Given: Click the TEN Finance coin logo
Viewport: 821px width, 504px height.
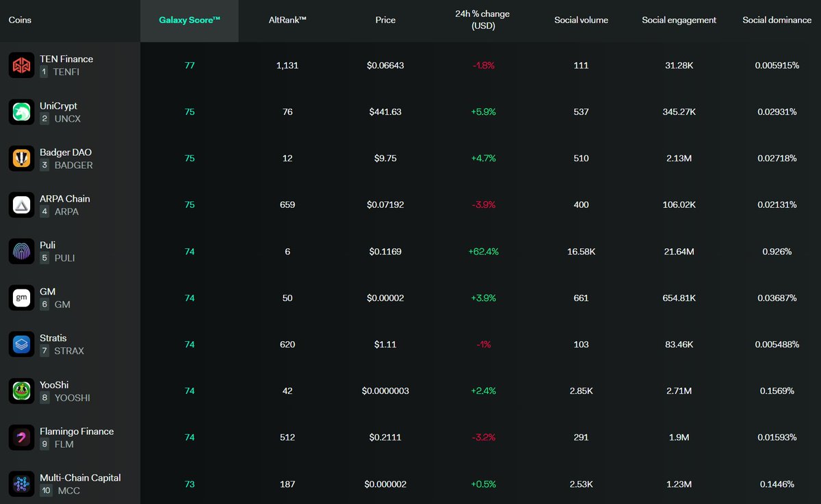Looking at the screenshot, I should (21, 66).
